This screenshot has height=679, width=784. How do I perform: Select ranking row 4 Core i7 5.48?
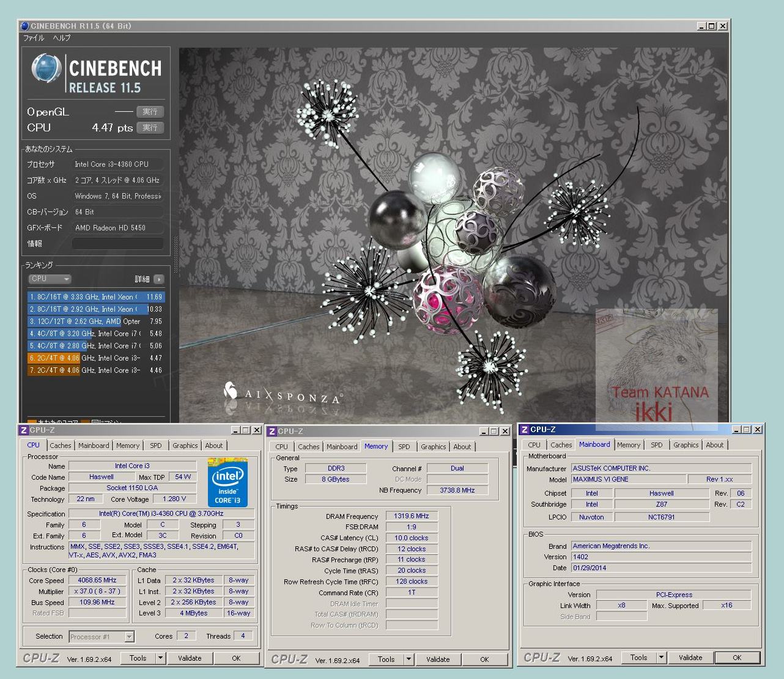95,334
